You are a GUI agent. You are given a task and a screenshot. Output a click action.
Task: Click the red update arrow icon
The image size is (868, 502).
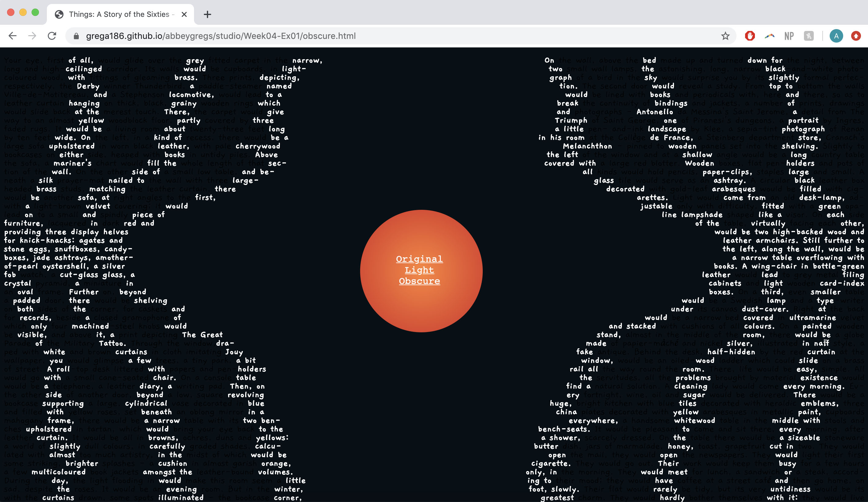tap(856, 36)
